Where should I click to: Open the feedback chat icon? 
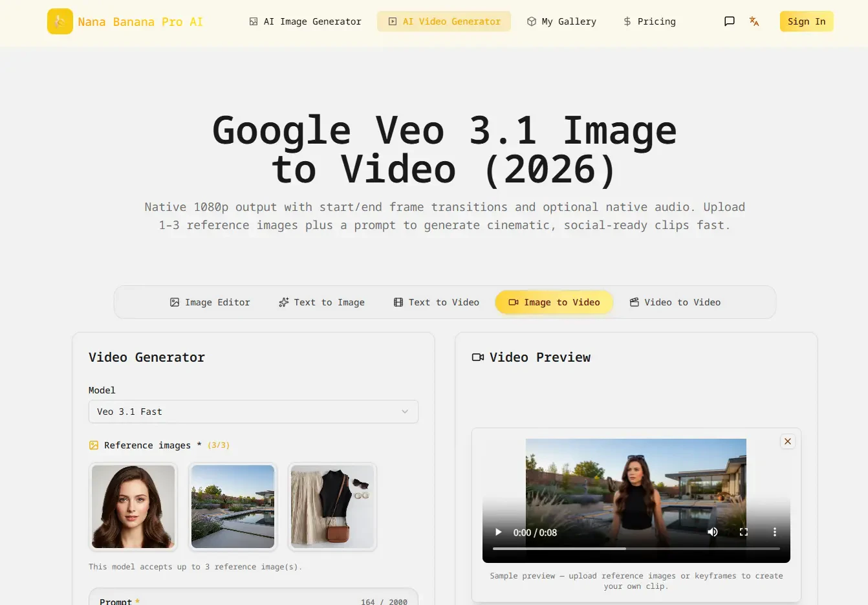(730, 21)
